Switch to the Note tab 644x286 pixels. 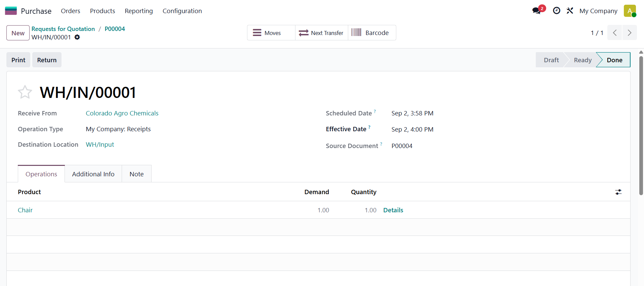136,174
